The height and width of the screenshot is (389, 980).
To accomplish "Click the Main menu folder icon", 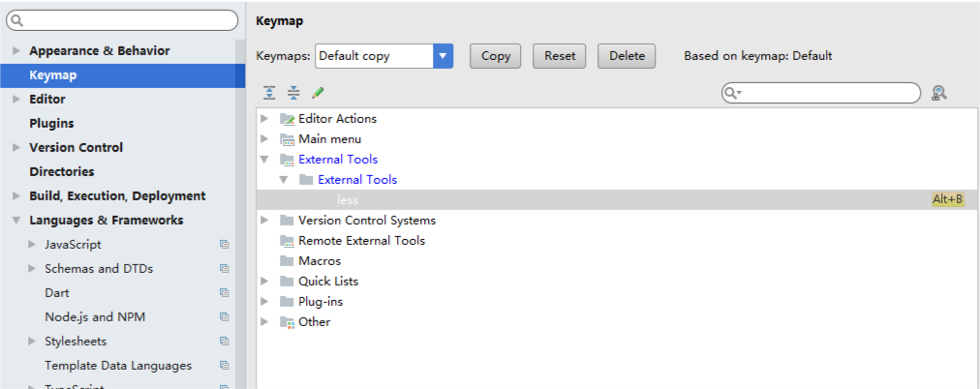I will [x=287, y=139].
